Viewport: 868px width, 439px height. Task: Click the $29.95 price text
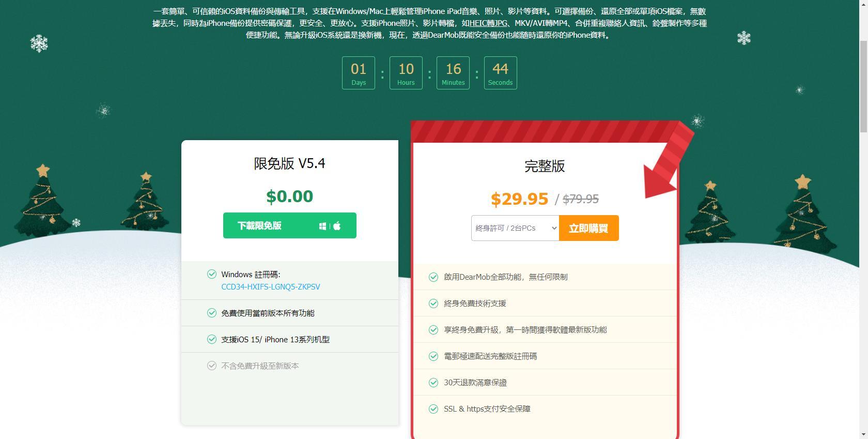[519, 199]
